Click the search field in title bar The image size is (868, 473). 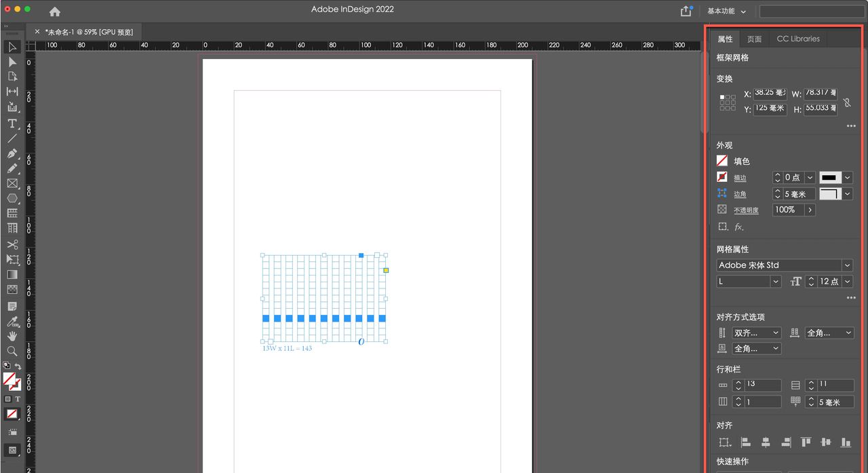tap(812, 12)
